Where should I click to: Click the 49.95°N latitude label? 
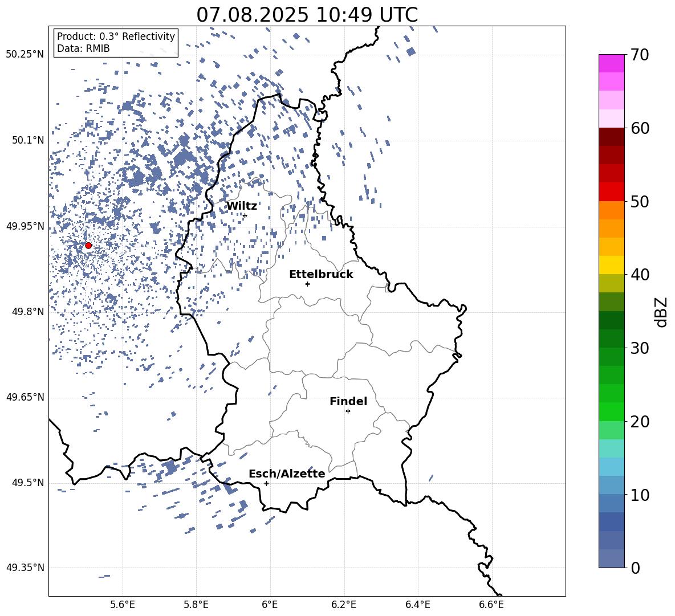point(25,226)
